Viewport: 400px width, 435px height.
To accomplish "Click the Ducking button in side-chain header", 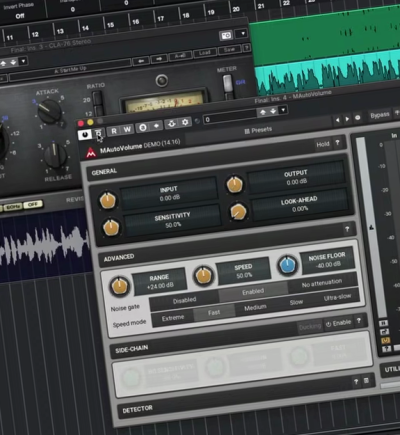I will click(x=310, y=327).
